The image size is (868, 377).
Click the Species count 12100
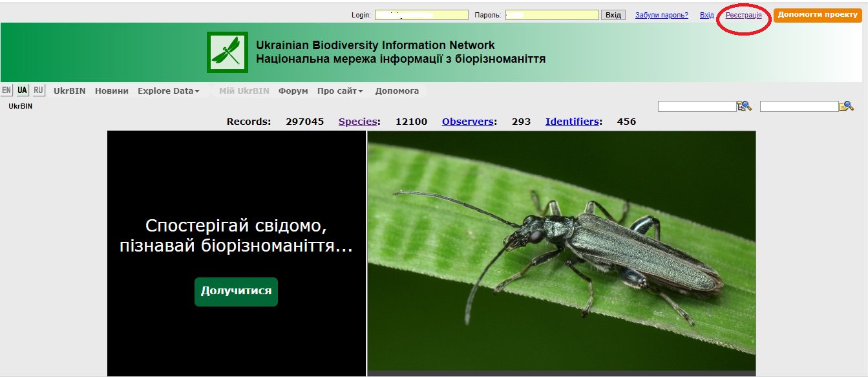tap(411, 122)
